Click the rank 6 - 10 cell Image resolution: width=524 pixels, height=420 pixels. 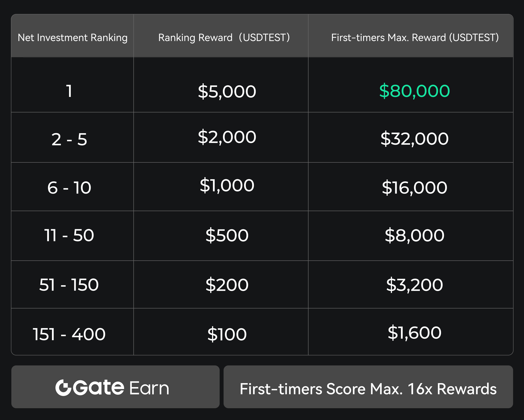[x=69, y=188]
